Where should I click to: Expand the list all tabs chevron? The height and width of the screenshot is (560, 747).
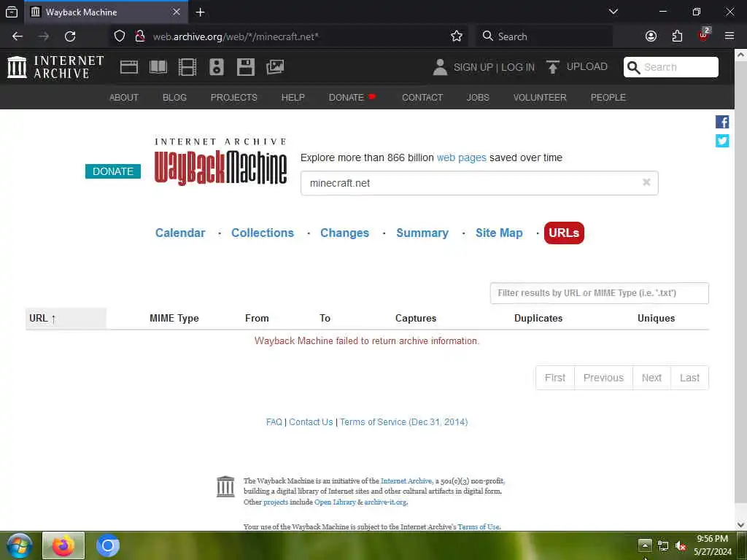coord(614,12)
